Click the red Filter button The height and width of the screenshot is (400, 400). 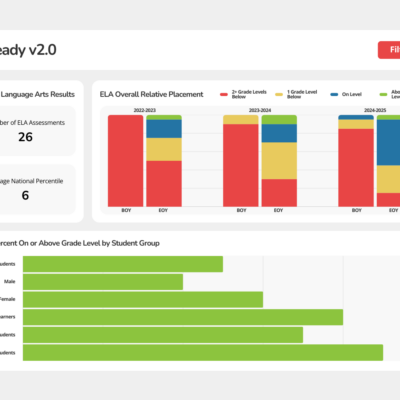389,50
